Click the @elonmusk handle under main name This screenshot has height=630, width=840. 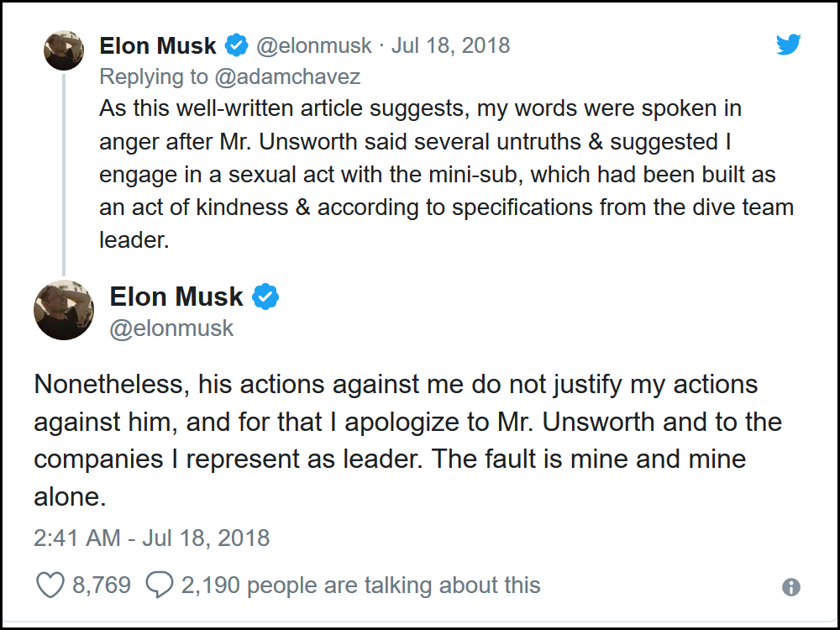click(x=171, y=328)
